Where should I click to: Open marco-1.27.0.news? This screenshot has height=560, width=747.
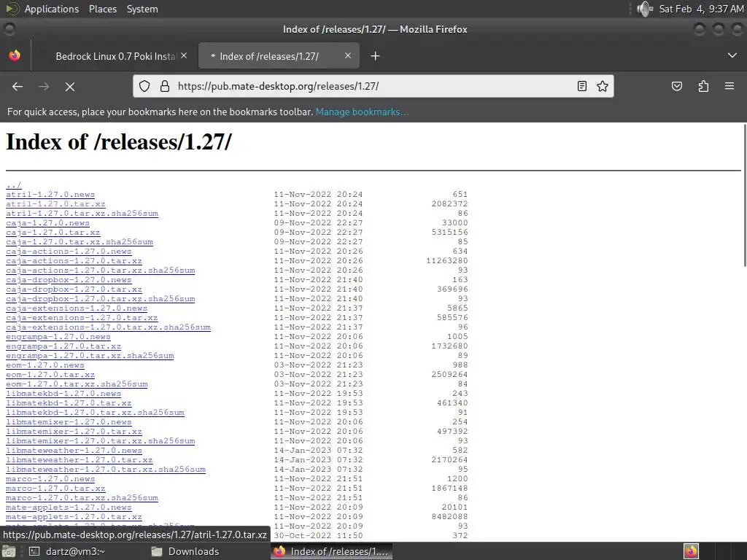[x=50, y=479]
